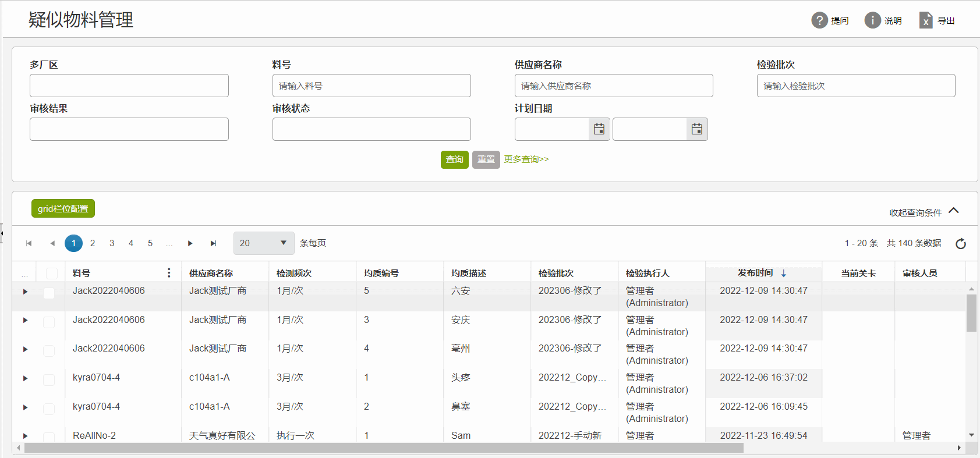Switch to page 2
980x458 pixels.
pyautogui.click(x=93, y=243)
